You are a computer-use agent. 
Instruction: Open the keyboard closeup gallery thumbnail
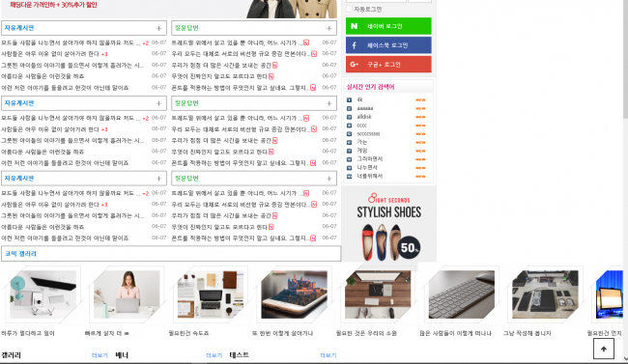click(x=462, y=294)
